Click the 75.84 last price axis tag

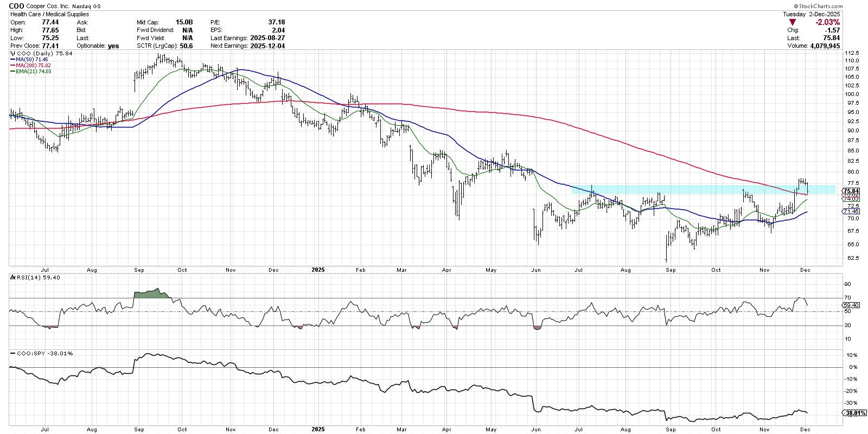pyautogui.click(x=851, y=191)
